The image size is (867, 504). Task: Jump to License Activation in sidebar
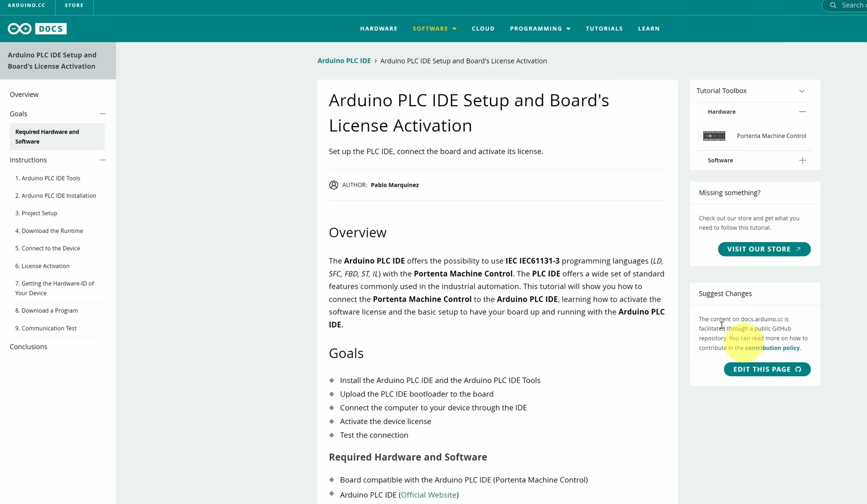coord(45,266)
